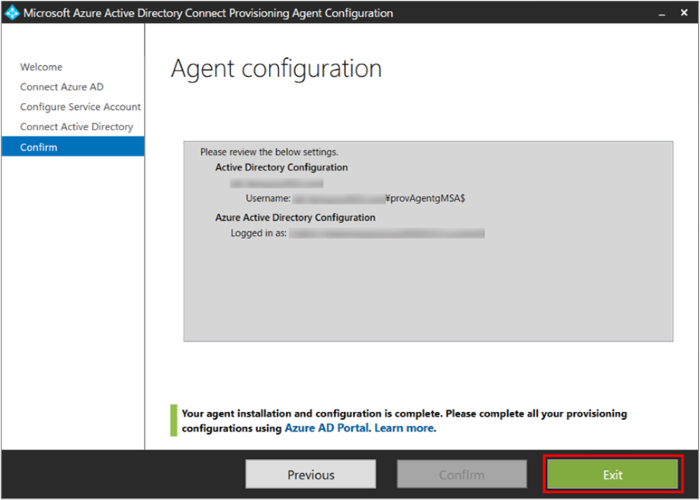Click the Exit button
The height and width of the screenshot is (500, 700).
[613, 475]
